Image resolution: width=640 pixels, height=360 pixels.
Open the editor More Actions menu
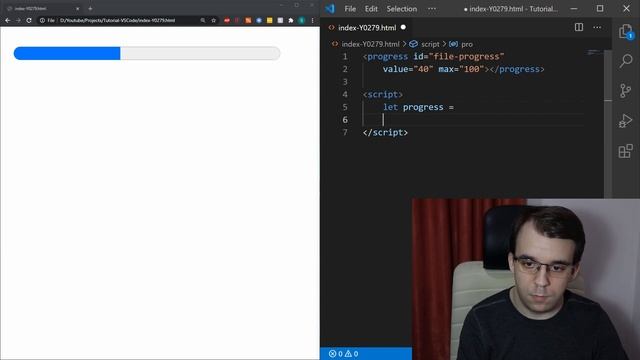coord(597,27)
